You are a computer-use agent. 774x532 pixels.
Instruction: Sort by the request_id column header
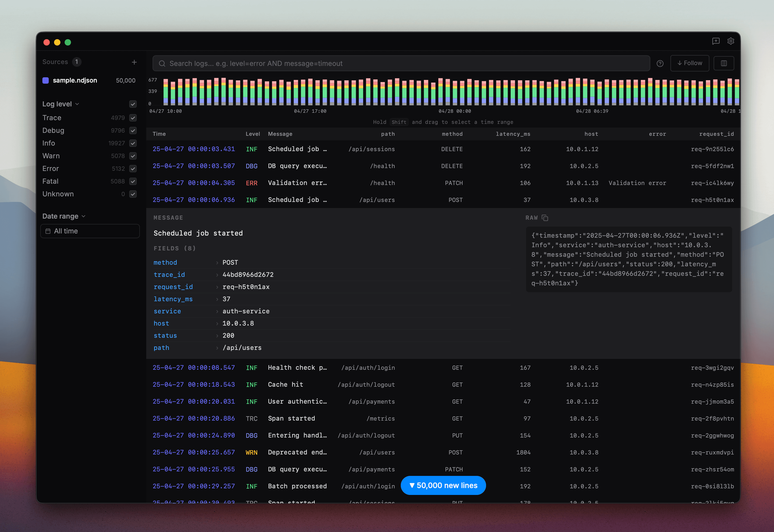pyautogui.click(x=716, y=134)
